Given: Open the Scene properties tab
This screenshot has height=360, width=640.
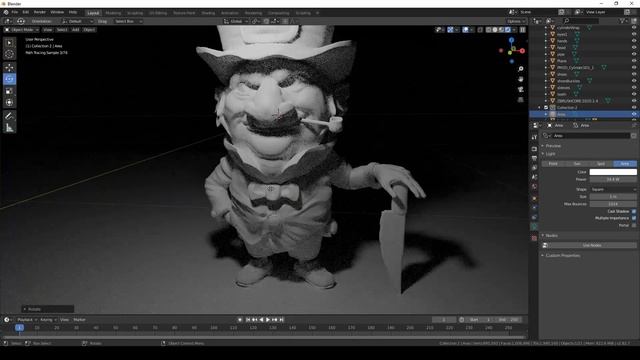Looking at the screenshot, I should [534, 177].
